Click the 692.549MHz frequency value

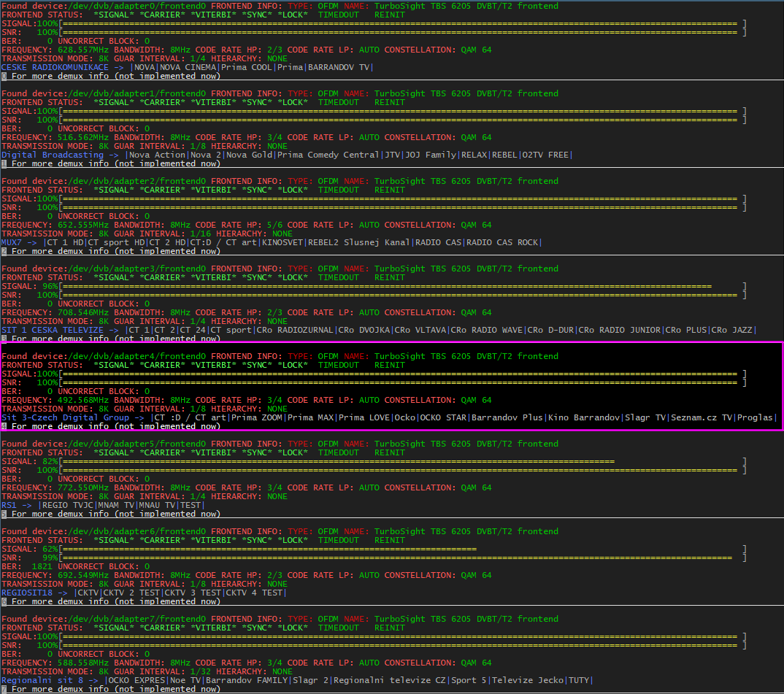tap(83, 575)
